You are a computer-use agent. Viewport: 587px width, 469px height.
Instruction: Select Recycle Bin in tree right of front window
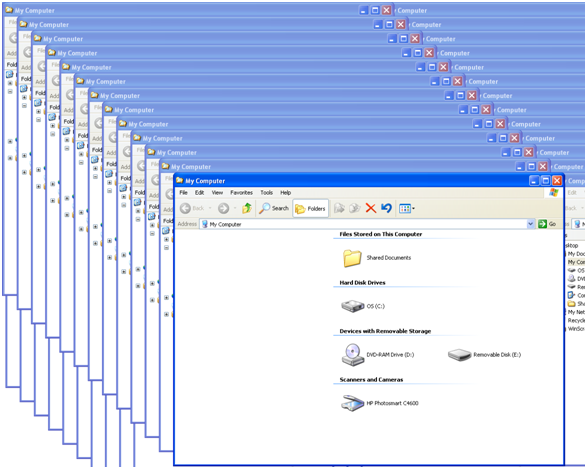pos(576,320)
